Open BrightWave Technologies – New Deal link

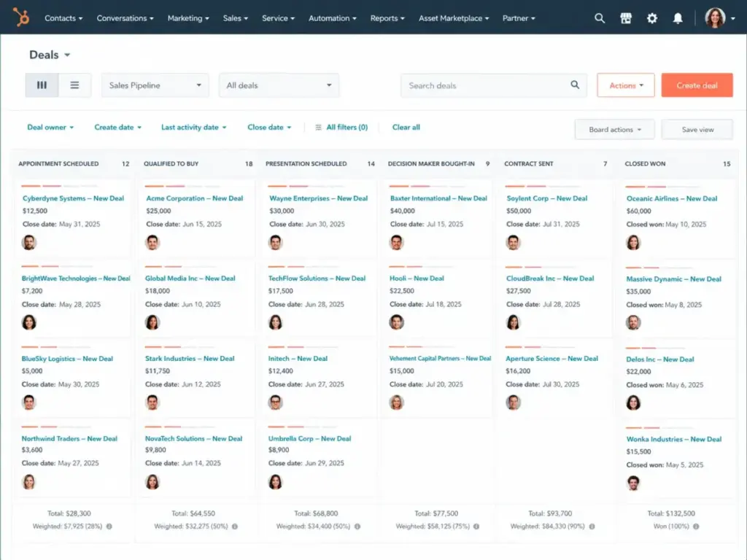(76, 278)
